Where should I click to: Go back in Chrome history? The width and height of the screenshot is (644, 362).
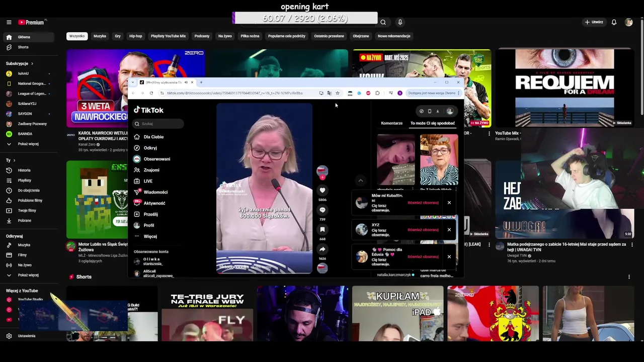click(133, 93)
